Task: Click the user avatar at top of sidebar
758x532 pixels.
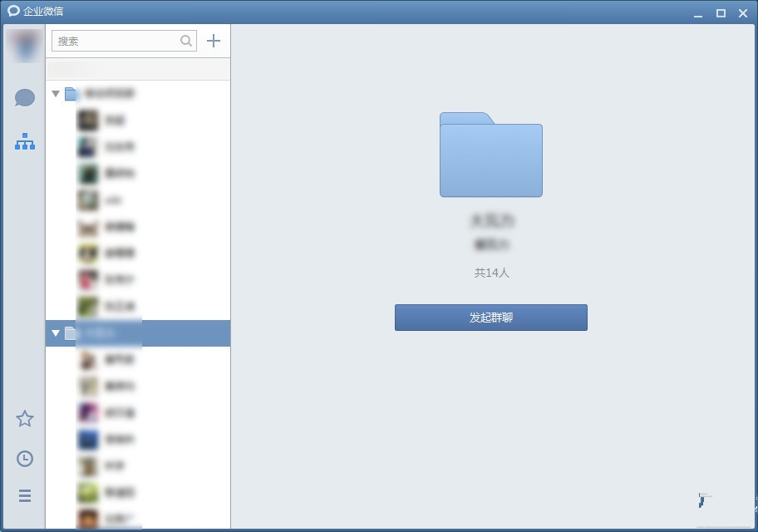Action: (25, 46)
